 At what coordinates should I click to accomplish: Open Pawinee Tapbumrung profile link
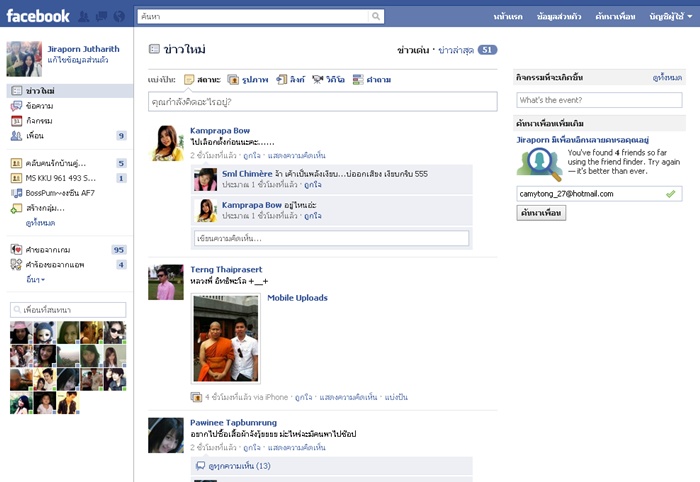click(233, 422)
